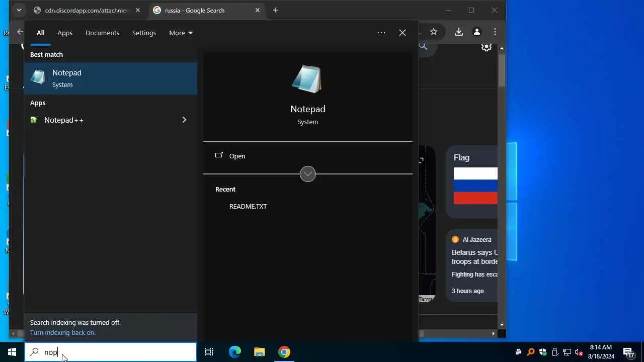
Task: Close the cdn.discordapp.com tab
Action: [x=138, y=10]
